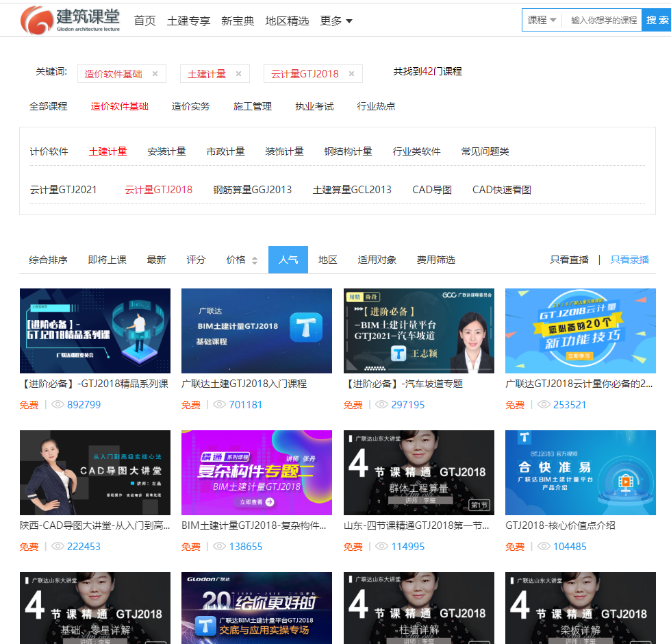Screen dimensions: 671x644
Task: Choose the 行业类软件 subcategory
Action: point(416,151)
